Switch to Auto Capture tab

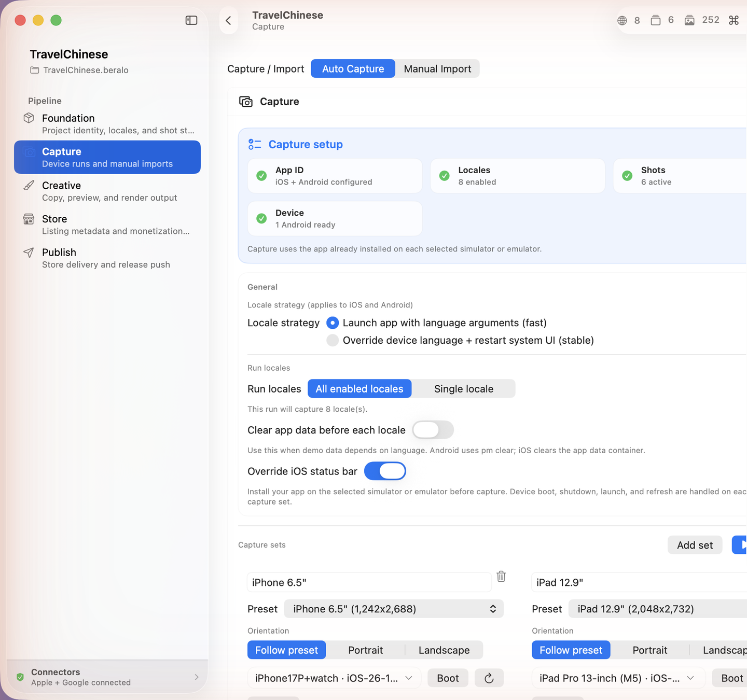pyautogui.click(x=353, y=69)
